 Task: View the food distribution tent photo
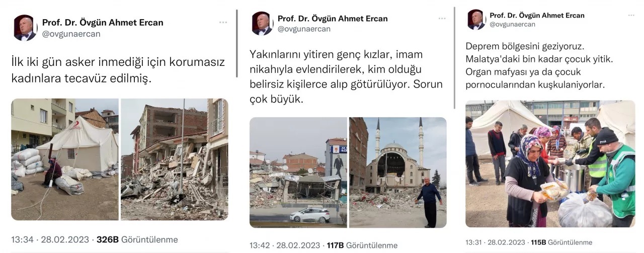click(550, 164)
